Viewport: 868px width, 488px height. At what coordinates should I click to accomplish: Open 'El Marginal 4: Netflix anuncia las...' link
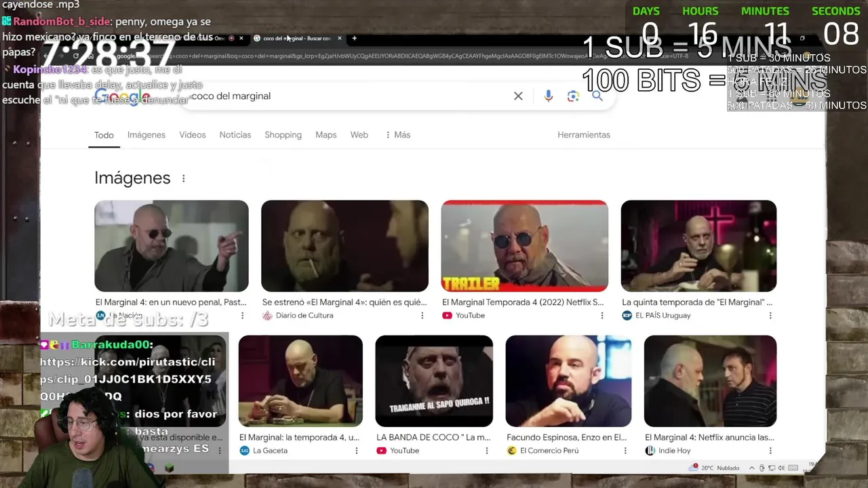tap(709, 437)
